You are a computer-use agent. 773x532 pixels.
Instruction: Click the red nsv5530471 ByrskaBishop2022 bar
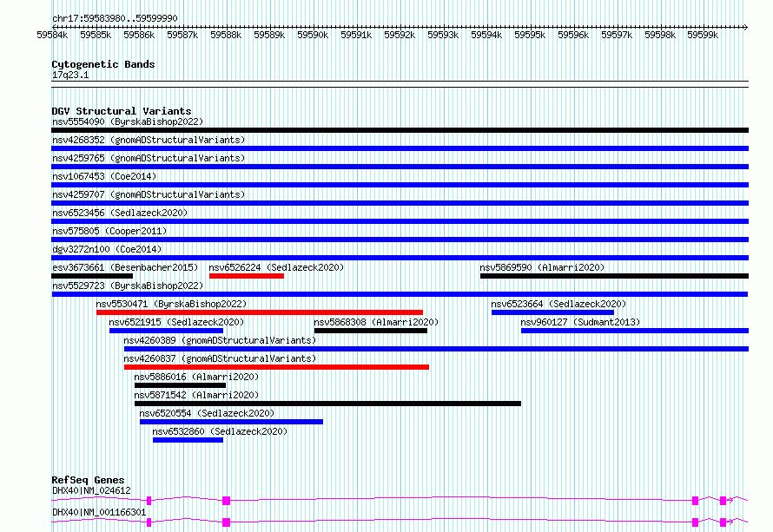(x=260, y=312)
